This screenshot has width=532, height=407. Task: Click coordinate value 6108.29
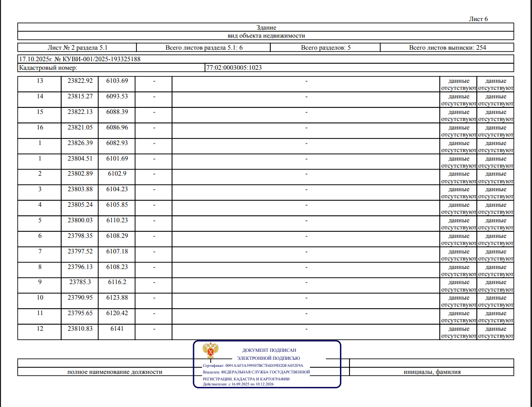(117, 236)
